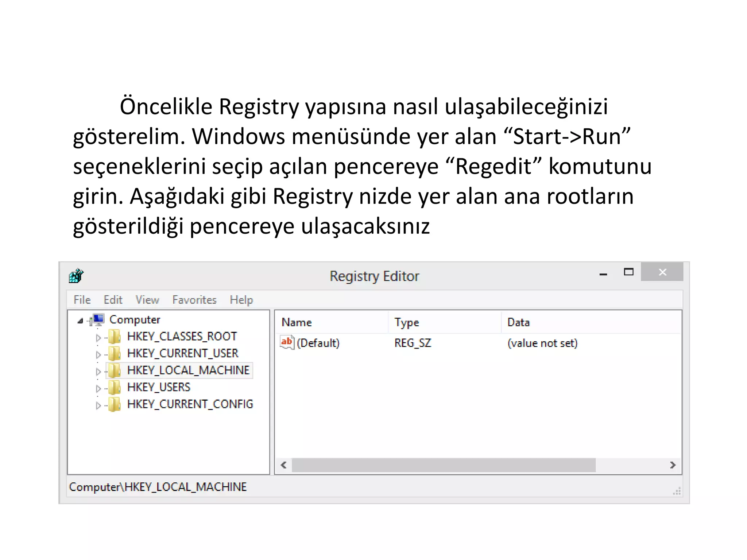Open the Edit menu
The height and width of the screenshot is (560, 747).
(x=113, y=300)
